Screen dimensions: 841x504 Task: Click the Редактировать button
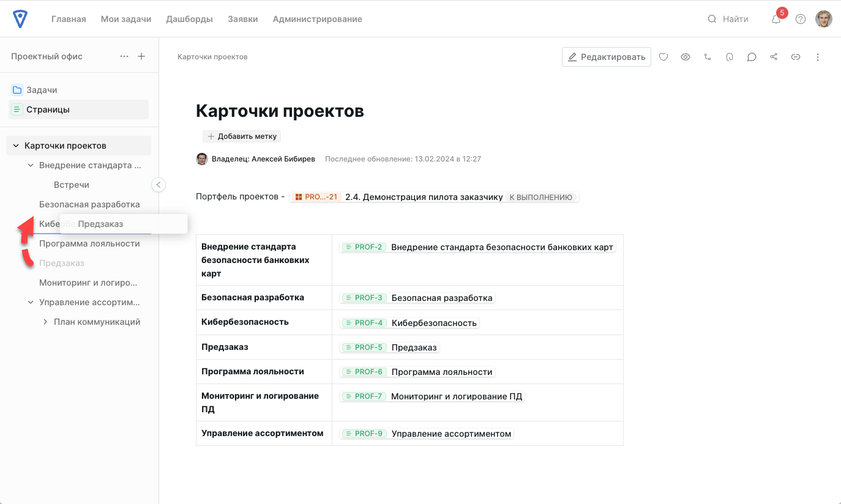click(606, 57)
